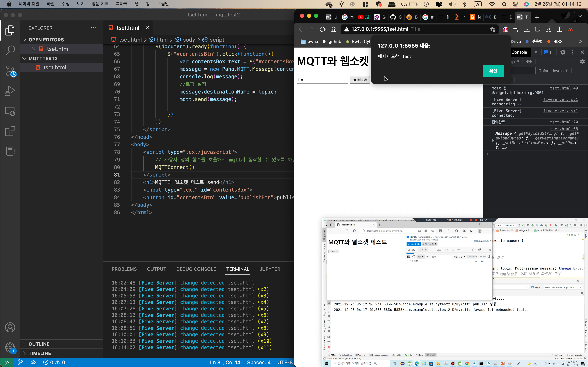Switch to the PROBLEMS panel tab
The height and width of the screenshot is (367, 588).
(x=124, y=269)
